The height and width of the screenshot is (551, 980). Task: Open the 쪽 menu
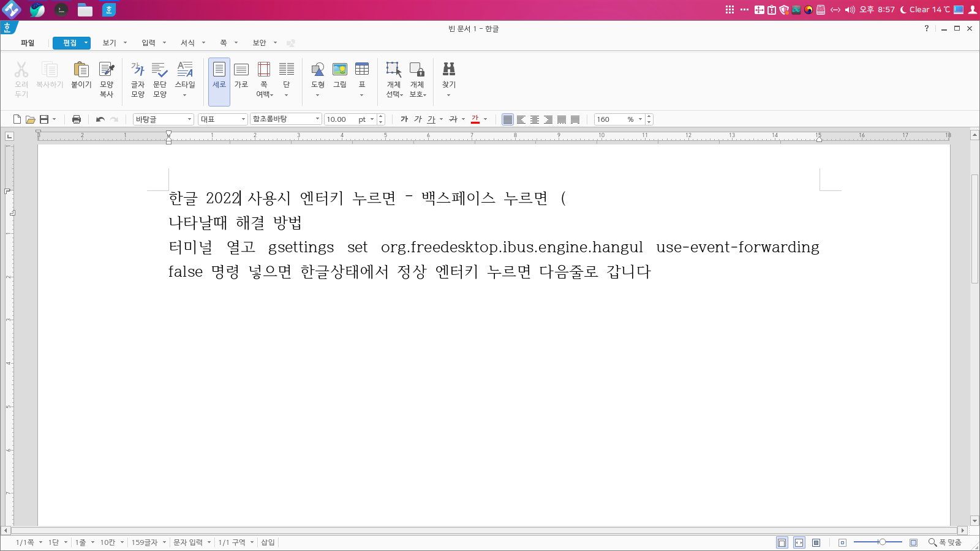(x=224, y=43)
